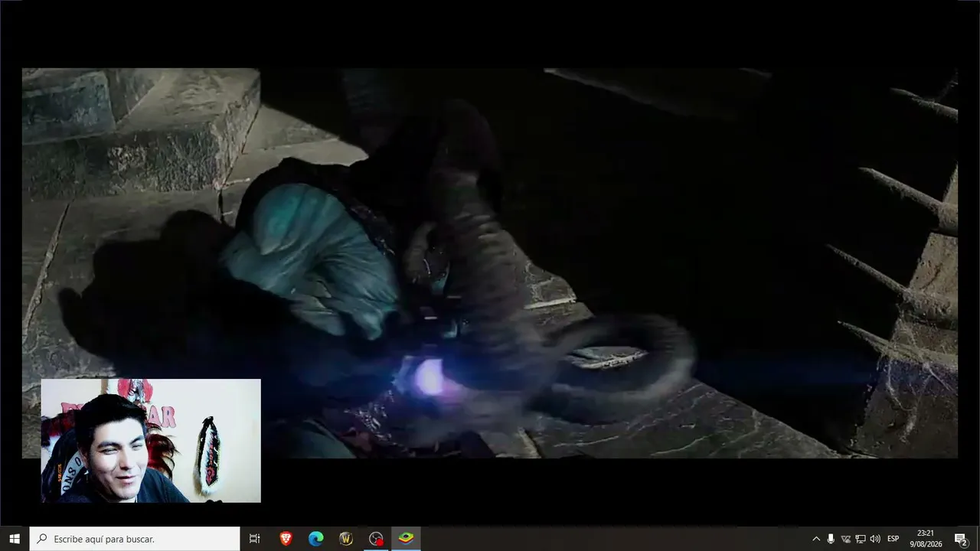Open World of Warcraft taskbar icon
This screenshot has height=551, width=980.
pyautogui.click(x=345, y=539)
